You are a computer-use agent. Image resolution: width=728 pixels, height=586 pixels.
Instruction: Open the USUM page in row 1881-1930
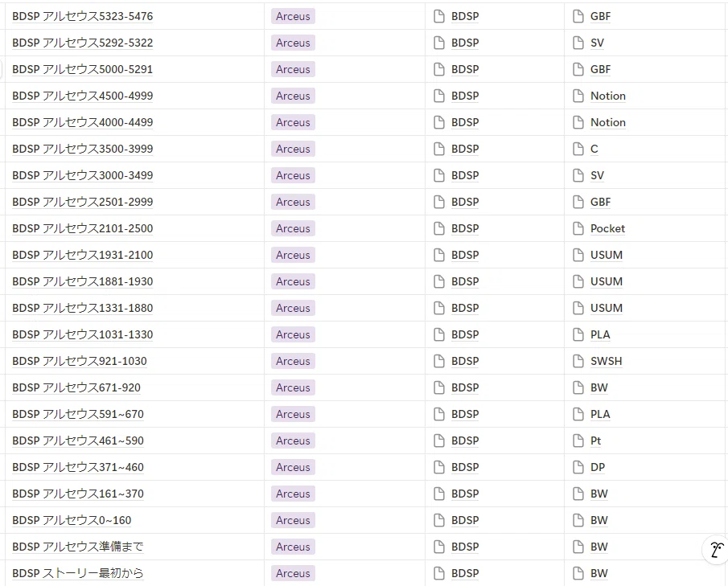point(607,281)
